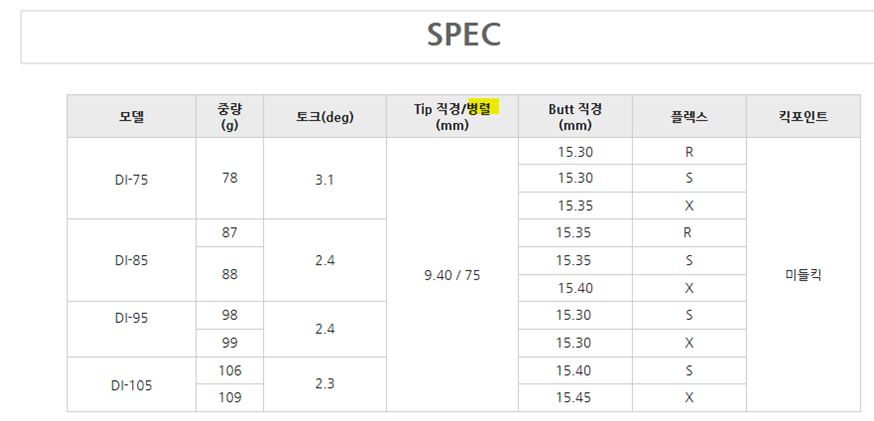The width and height of the screenshot is (874, 421).
Task: Click the 미들킥 kick point cell
Action: [x=802, y=275]
